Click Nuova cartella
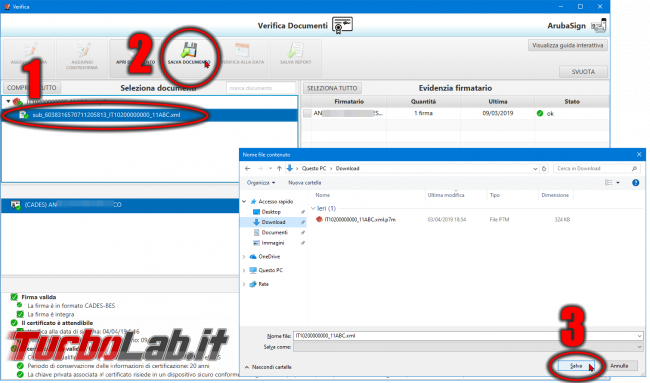This screenshot has width=650, height=383. 305,183
